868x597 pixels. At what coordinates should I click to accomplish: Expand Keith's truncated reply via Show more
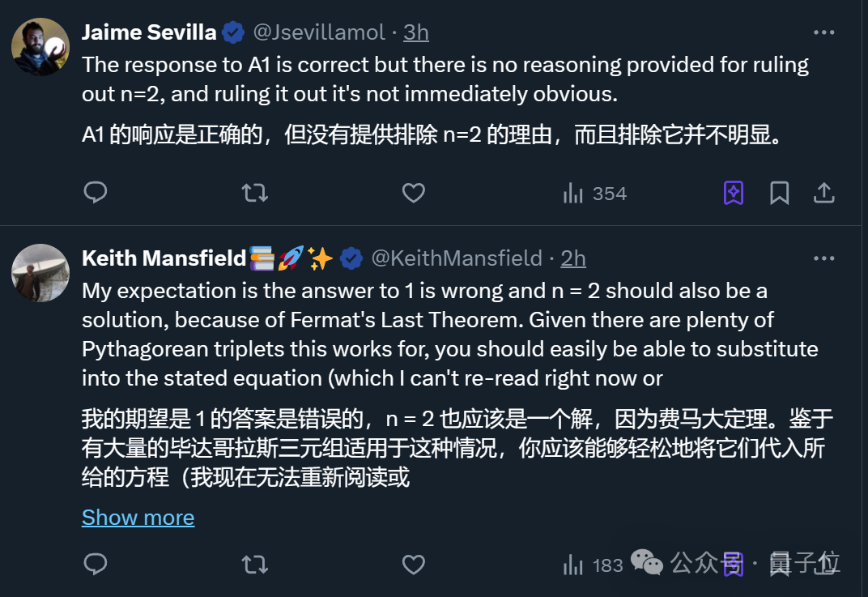pos(138,517)
